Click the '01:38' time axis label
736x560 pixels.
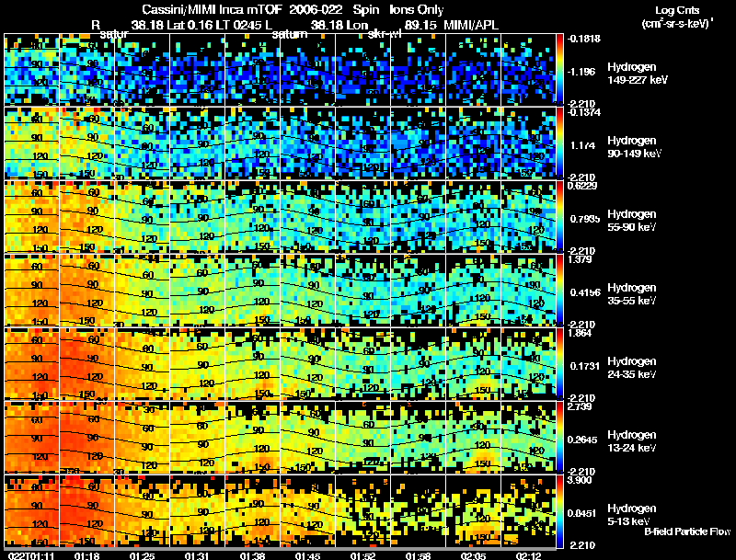tap(252, 556)
